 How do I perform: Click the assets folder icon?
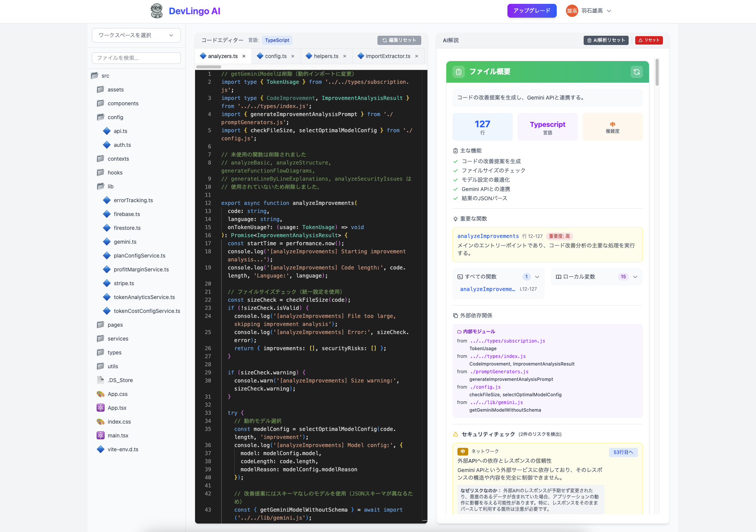(101, 89)
